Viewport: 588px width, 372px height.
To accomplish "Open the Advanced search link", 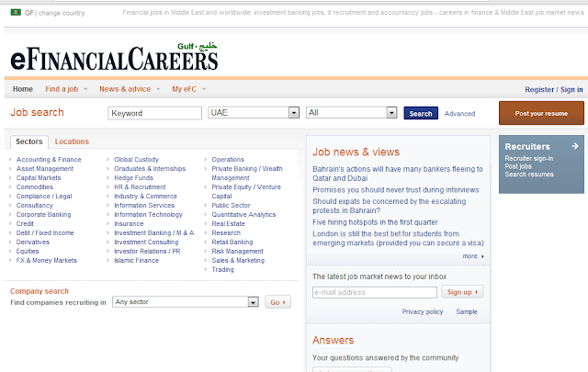I will pyautogui.click(x=459, y=114).
